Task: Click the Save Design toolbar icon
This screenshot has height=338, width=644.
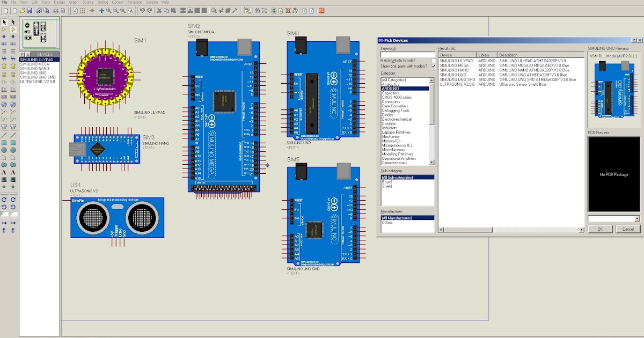Action: pyautogui.click(x=30, y=10)
